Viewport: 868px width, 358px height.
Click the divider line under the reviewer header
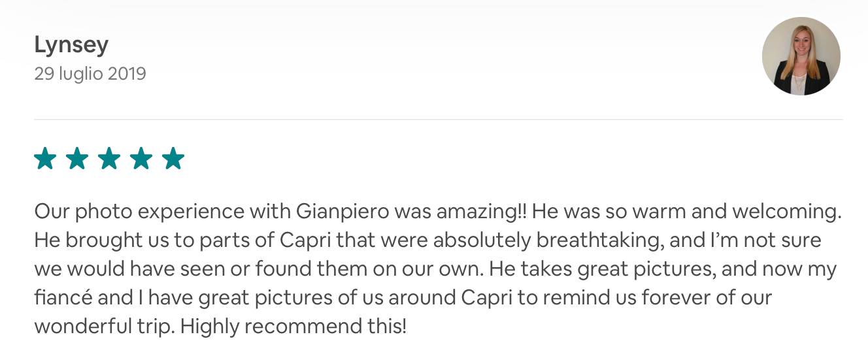click(438, 120)
